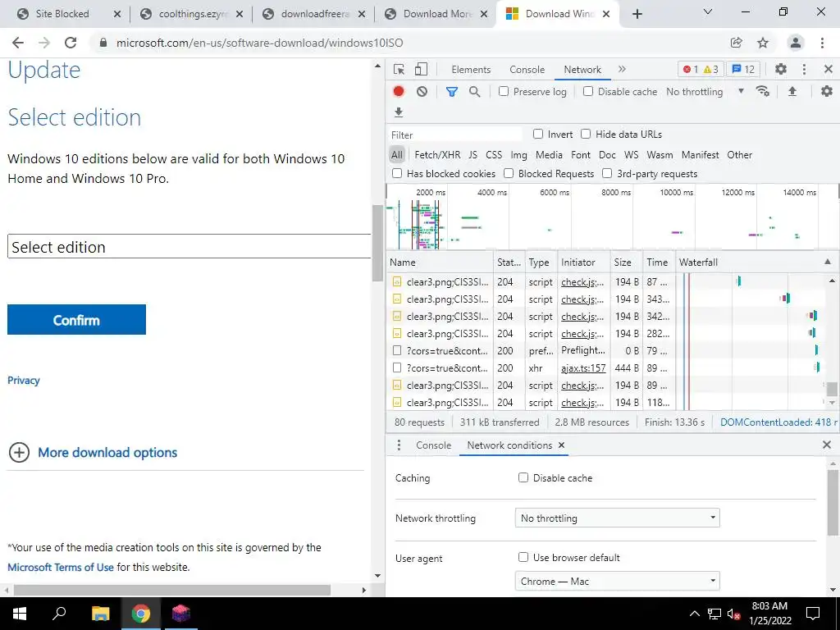This screenshot has width=840, height=630.
Task: Open DevTools settings gear
Action: pos(781,69)
